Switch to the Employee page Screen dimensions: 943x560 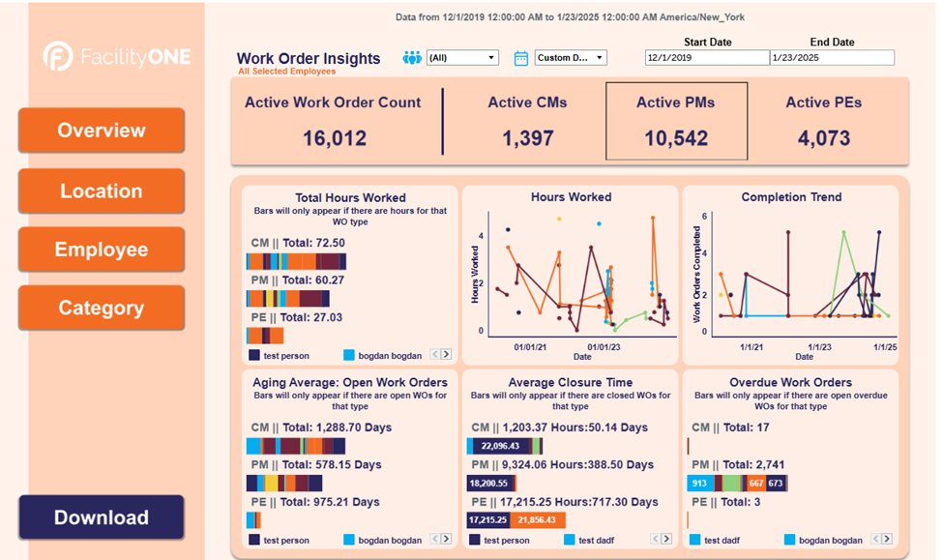tap(101, 249)
